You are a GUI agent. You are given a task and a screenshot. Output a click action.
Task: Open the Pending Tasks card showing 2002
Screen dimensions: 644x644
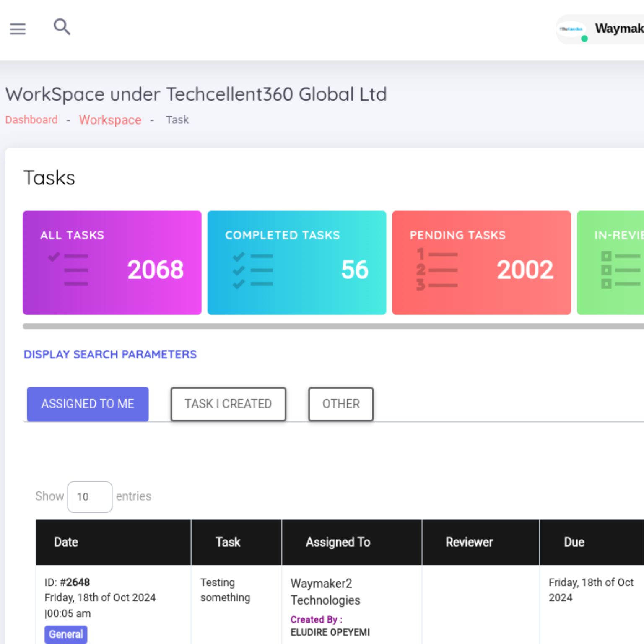tap(481, 262)
